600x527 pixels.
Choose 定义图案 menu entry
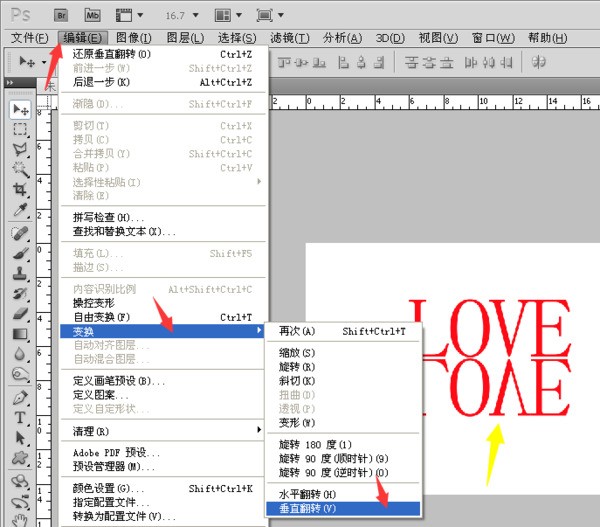click(162, 395)
